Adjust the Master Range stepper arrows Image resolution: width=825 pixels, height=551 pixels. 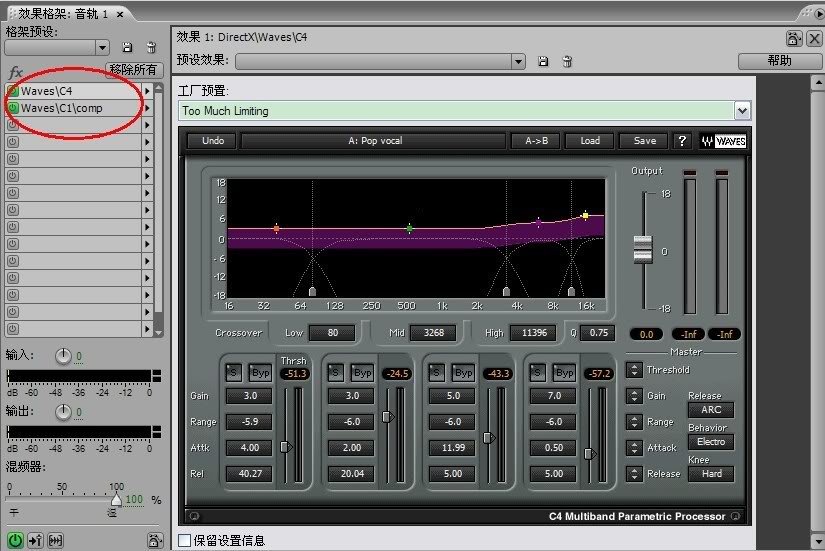click(x=634, y=422)
